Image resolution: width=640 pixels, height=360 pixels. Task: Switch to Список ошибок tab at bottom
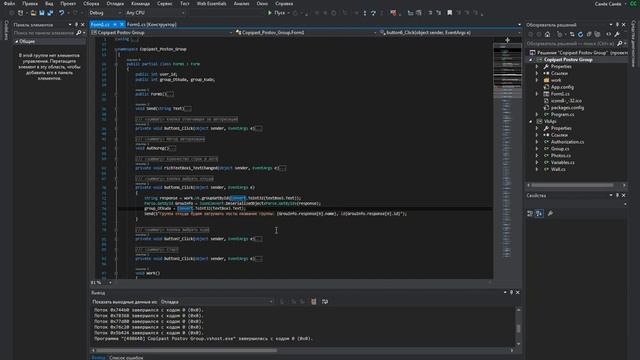[x=126, y=358]
